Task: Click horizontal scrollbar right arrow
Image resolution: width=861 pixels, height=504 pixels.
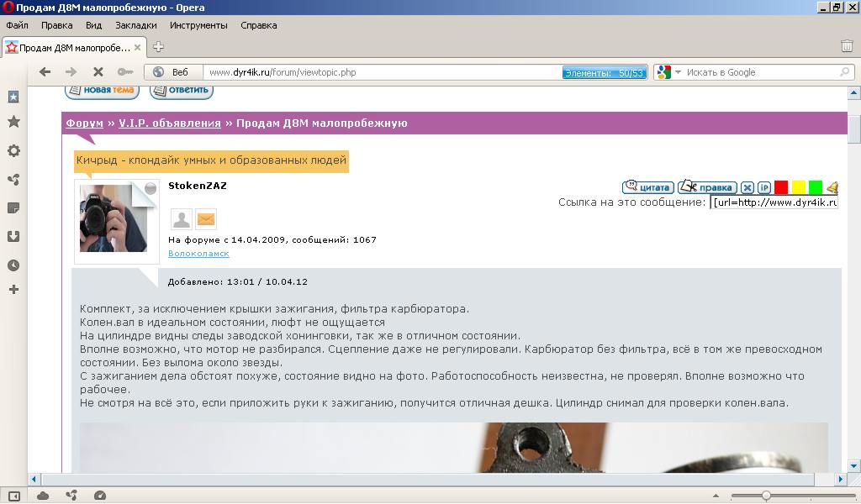Action: (840, 479)
